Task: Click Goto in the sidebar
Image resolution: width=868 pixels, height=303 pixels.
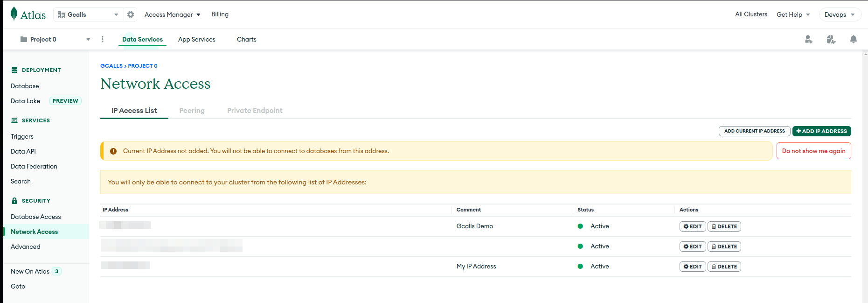Action: pos(18,286)
